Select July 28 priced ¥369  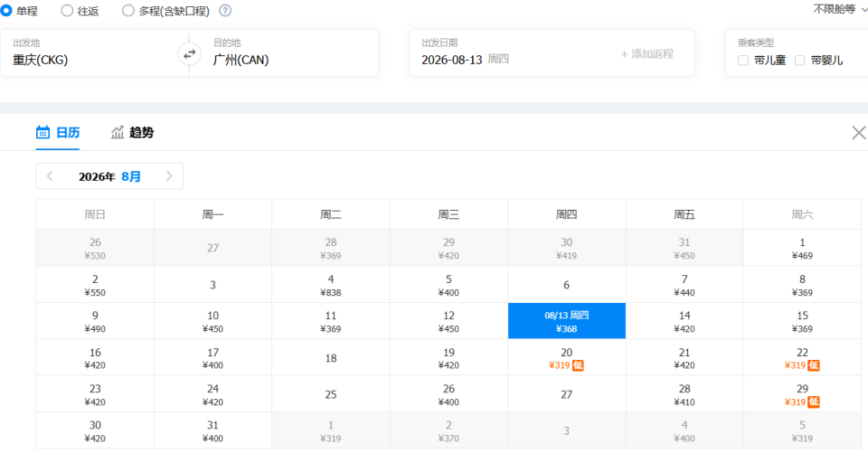(331, 248)
